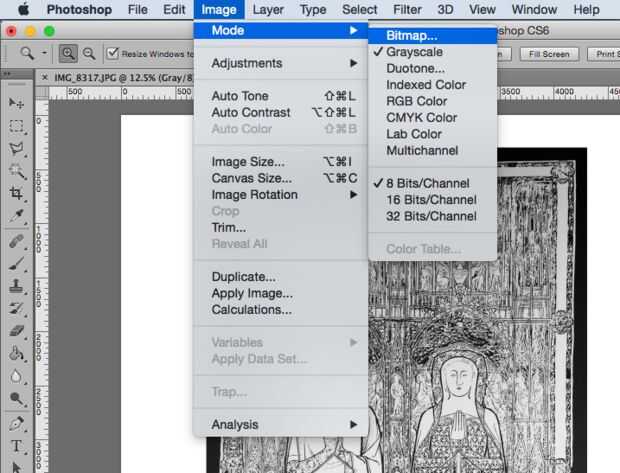
Task: Select the Eraser tool
Action: [x=16, y=331]
